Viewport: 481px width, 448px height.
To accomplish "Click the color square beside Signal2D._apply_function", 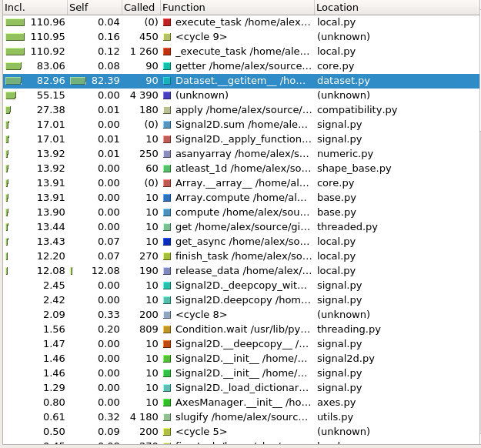I will point(167,139).
